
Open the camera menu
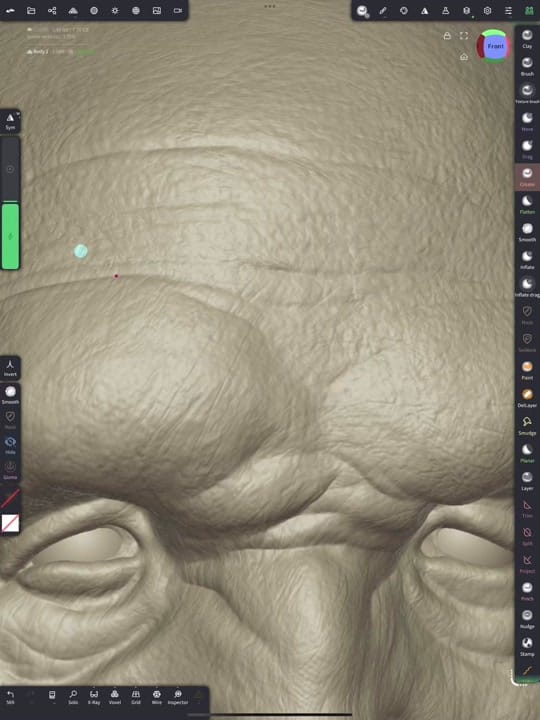coord(178,10)
